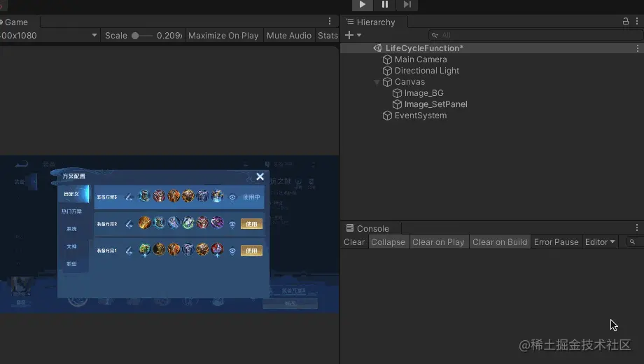Click the Step frame button
Viewport: 644px width, 364px height.
coord(407,4)
